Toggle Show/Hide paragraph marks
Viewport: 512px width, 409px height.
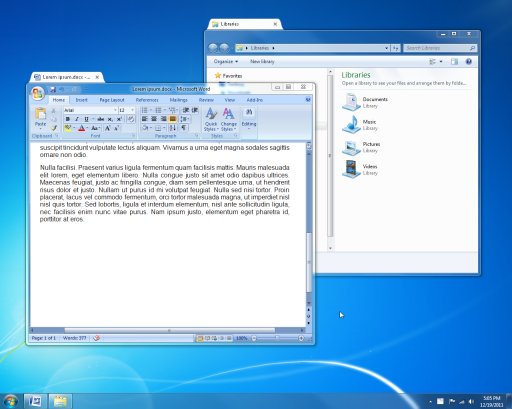tap(184, 128)
